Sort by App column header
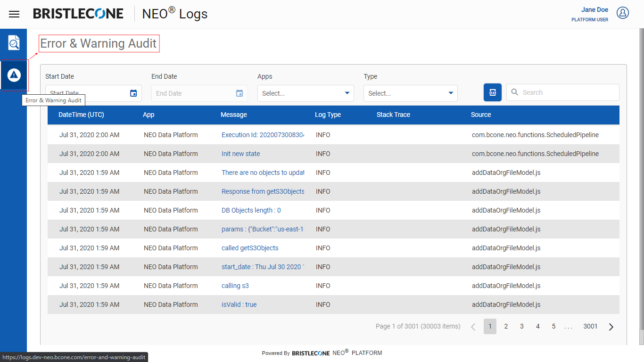Viewport: 644px width, 362px height. coord(149,115)
